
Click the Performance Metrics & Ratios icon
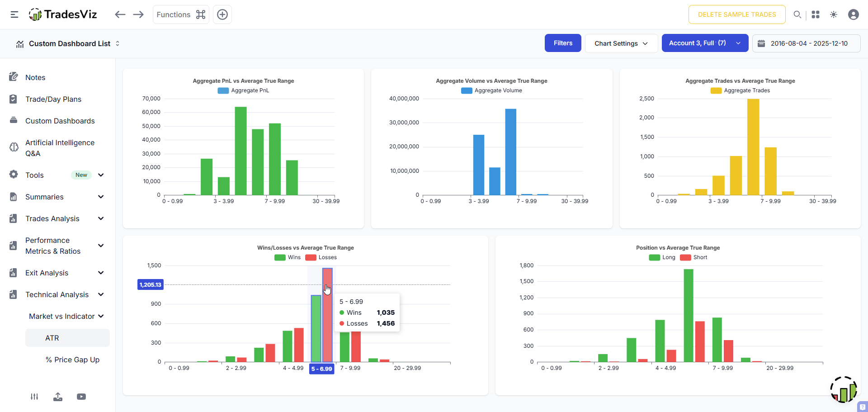tap(13, 246)
